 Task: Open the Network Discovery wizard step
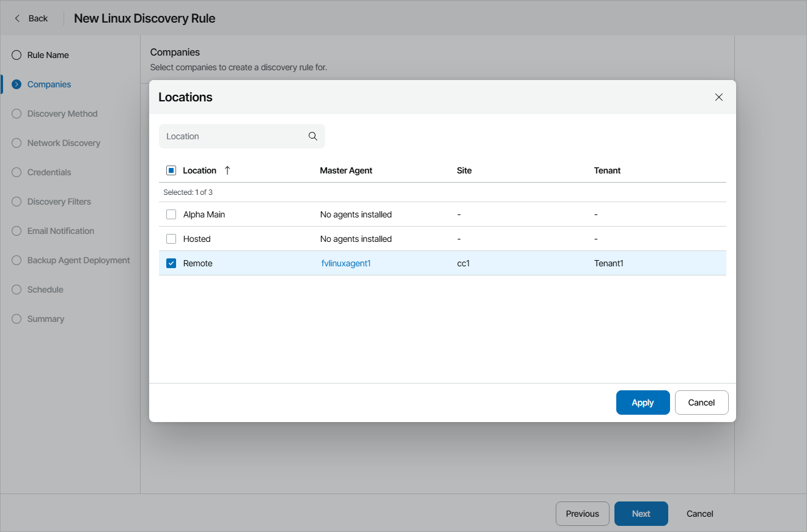pyautogui.click(x=64, y=143)
